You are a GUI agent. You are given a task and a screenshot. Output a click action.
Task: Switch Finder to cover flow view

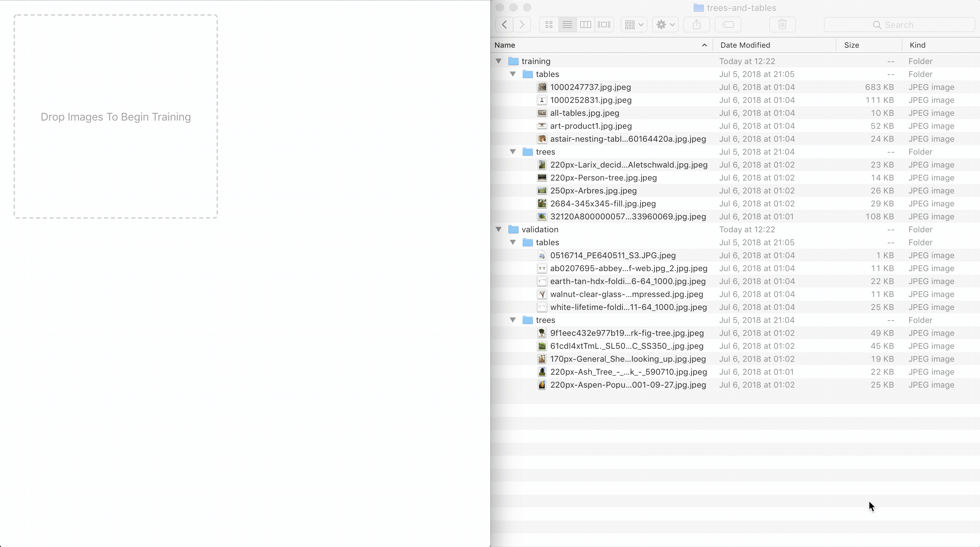click(604, 25)
